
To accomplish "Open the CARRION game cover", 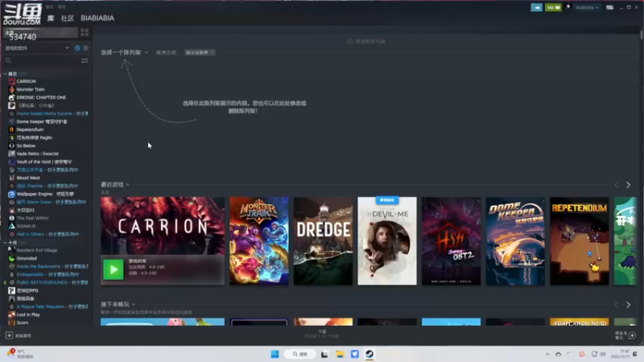I will tap(163, 226).
